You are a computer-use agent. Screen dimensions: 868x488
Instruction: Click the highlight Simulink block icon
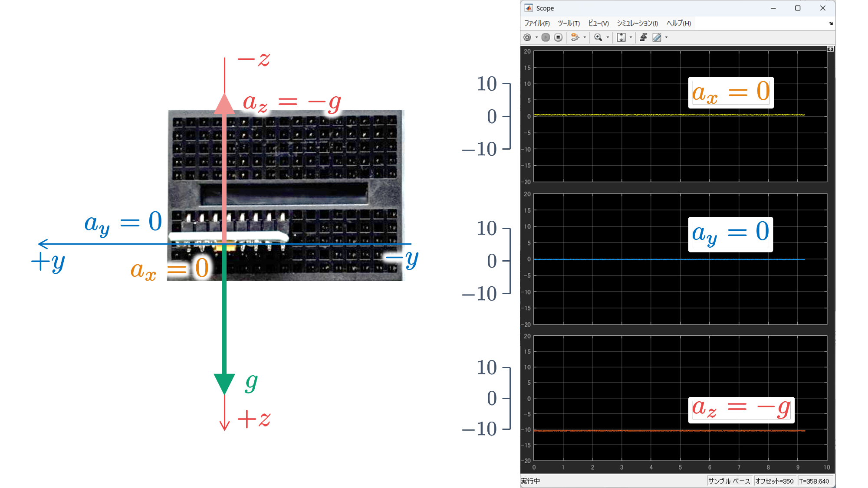[575, 37]
